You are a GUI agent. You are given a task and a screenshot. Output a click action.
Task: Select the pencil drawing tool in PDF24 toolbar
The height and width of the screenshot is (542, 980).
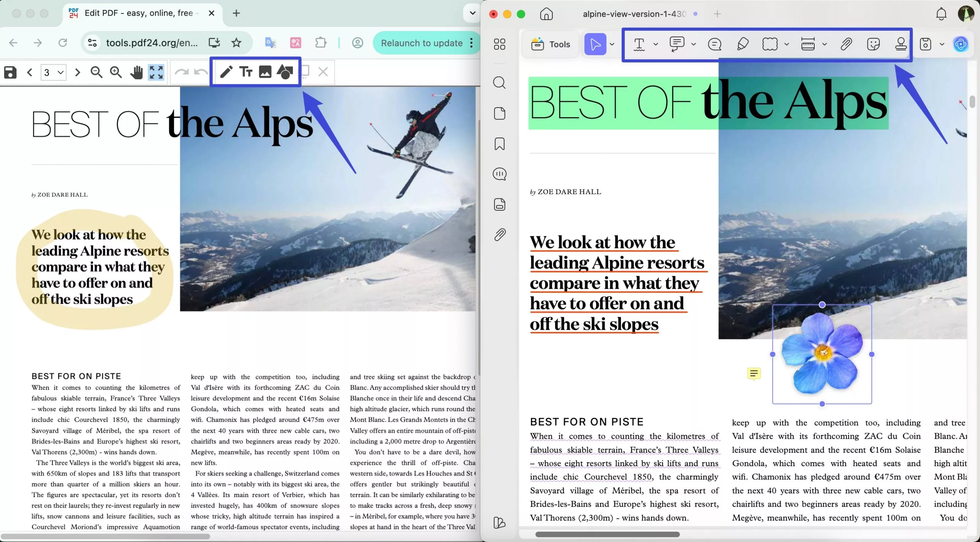[x=227, y=72]
